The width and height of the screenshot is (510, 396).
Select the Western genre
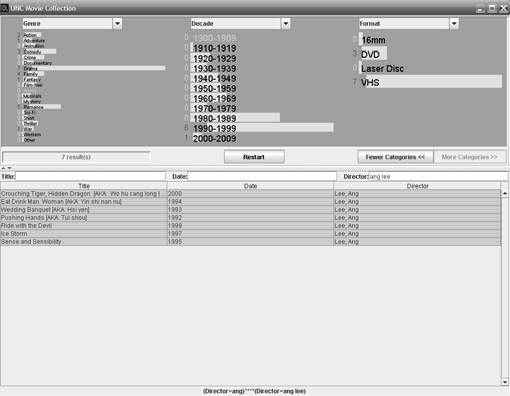(32, 135)
